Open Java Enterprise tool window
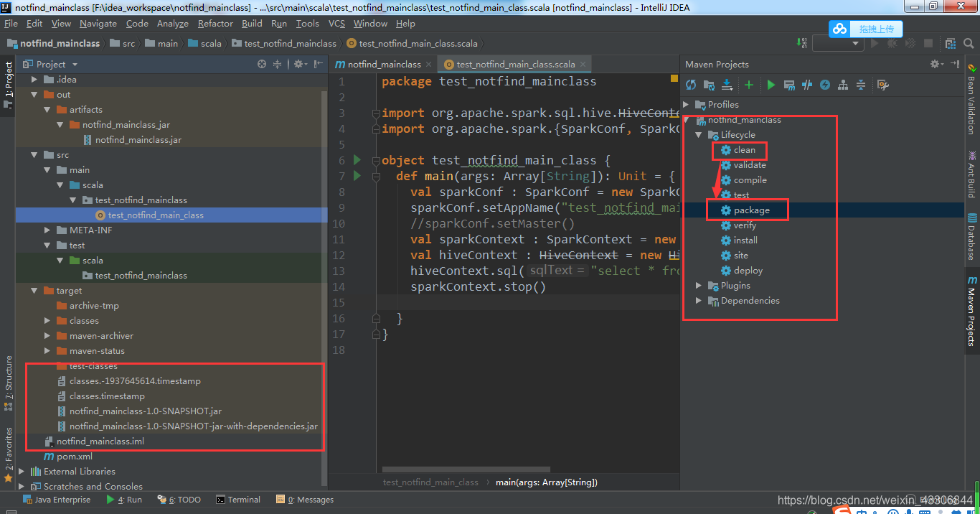The image size is (980, 514). click(x=57, y=500)
